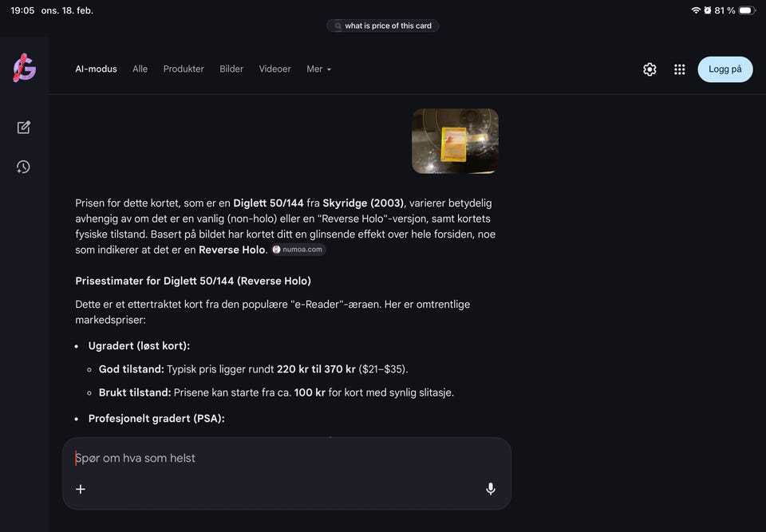This screenshot has height=532, width=766.
Task: Switch to the Alle tab
Action: (x=140, y=69)
